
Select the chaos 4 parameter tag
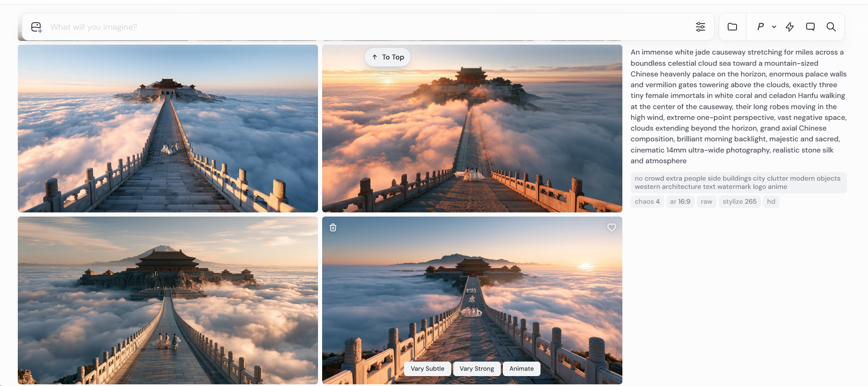click(x=647, y=202)
